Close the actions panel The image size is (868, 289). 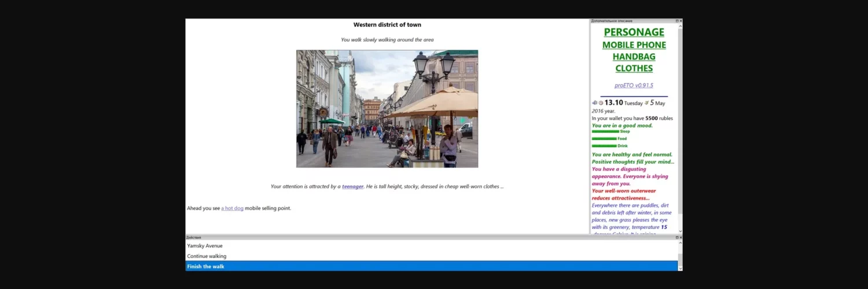(x=681, y=238)
